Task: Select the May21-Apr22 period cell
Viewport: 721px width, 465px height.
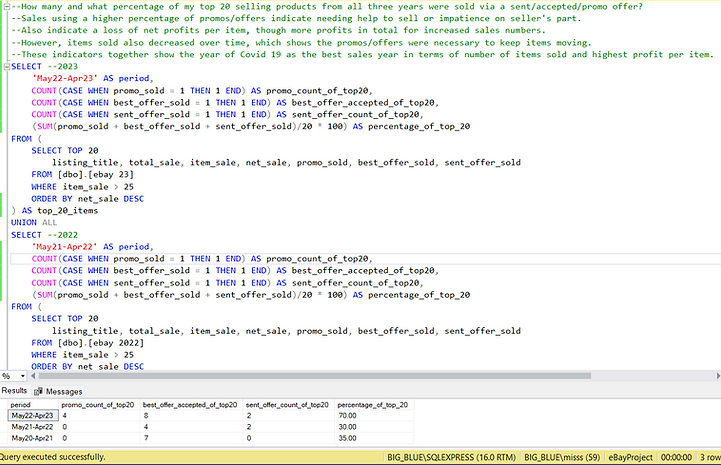Action: (33, 427)
